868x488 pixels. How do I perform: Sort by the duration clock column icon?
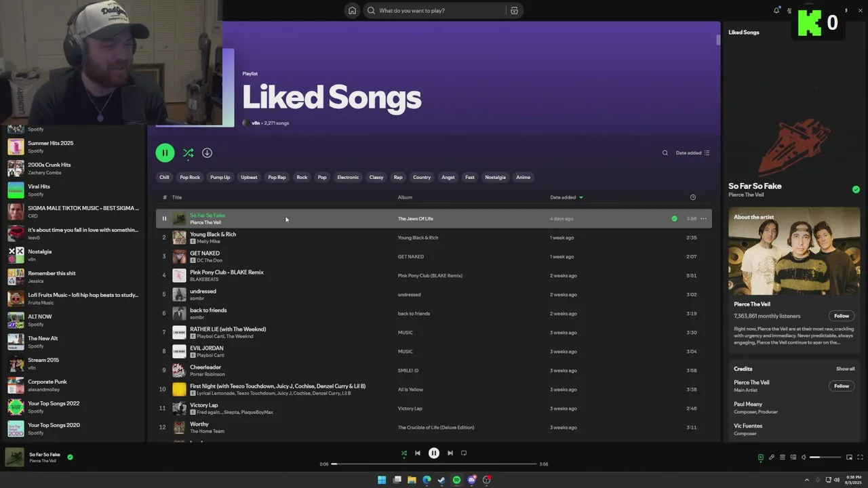[x=692, y=197]
